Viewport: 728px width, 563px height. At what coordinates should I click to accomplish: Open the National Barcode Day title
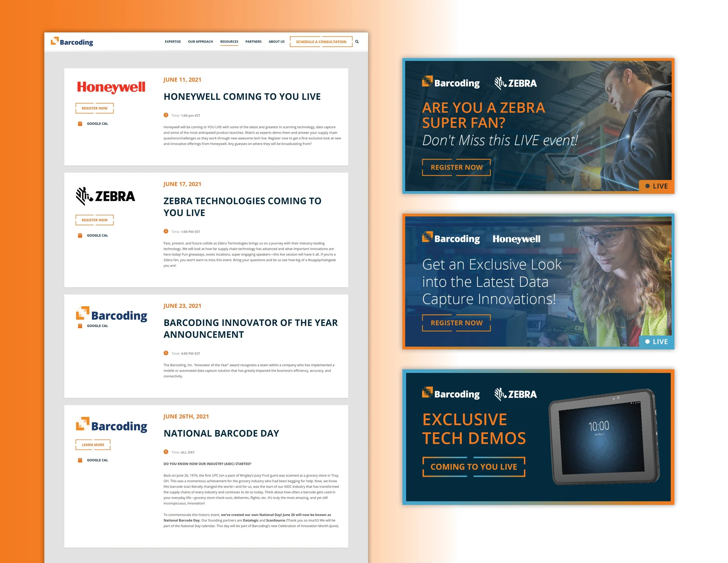tap(221, 433)
